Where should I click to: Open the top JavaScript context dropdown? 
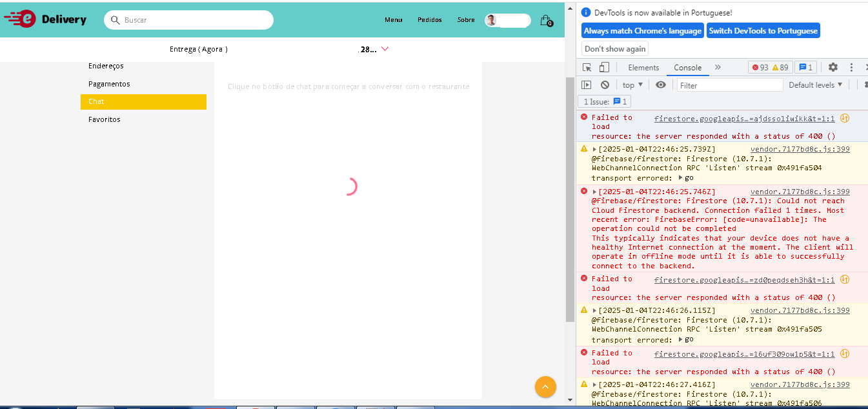[x=632, y=85]
